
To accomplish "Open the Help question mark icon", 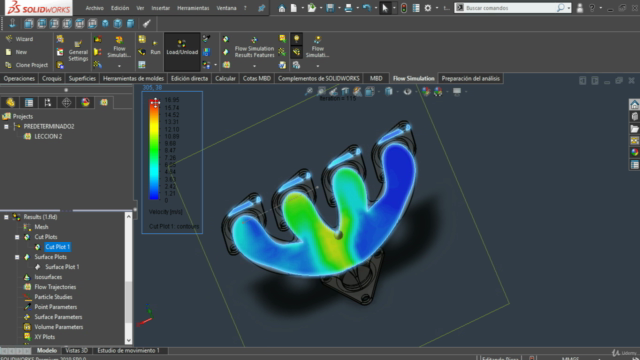I will click(x=592, y=8).
